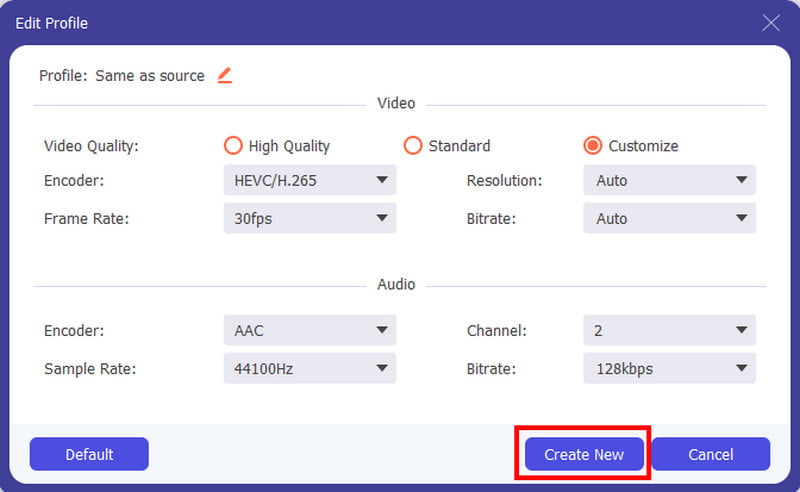Click the Default button

coord(89,454)
